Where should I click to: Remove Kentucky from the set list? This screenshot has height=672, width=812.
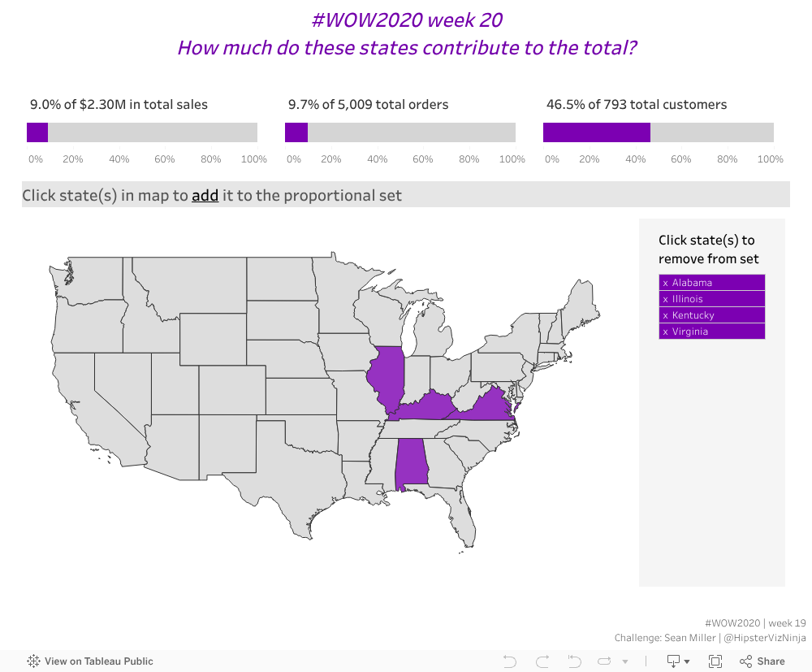point(711,315)
